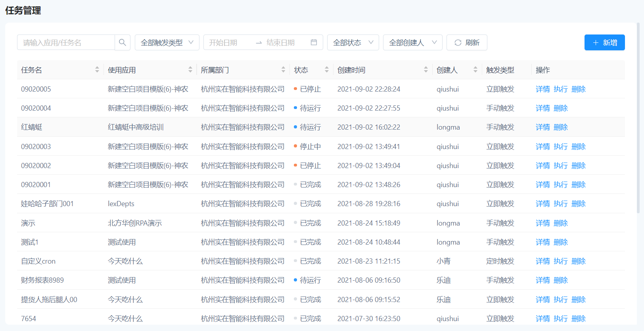Sort by 任务名 column sort arrows
Screen dimensions: 644x331
click(x=97, y=70)
